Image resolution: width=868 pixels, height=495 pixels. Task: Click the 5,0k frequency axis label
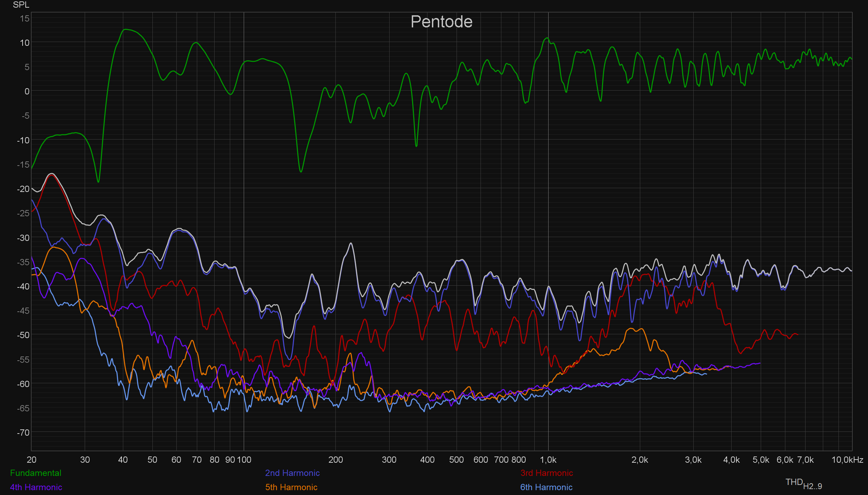coord(760,460)
